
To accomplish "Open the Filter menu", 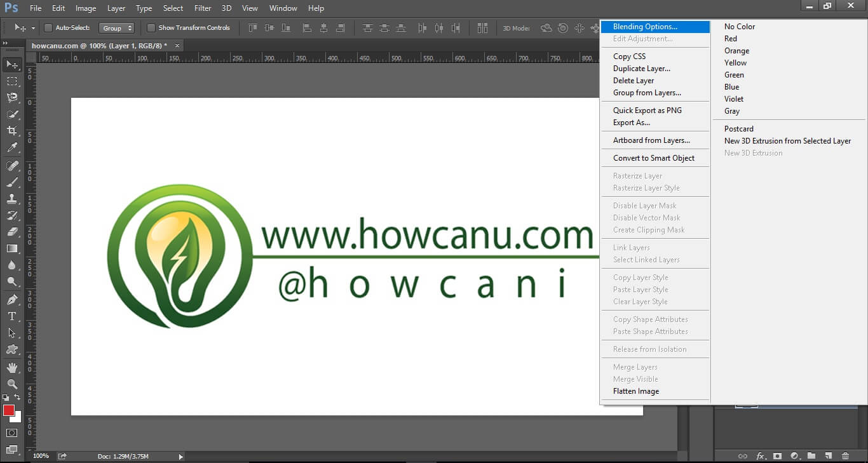I will click(x=203, y=8).
